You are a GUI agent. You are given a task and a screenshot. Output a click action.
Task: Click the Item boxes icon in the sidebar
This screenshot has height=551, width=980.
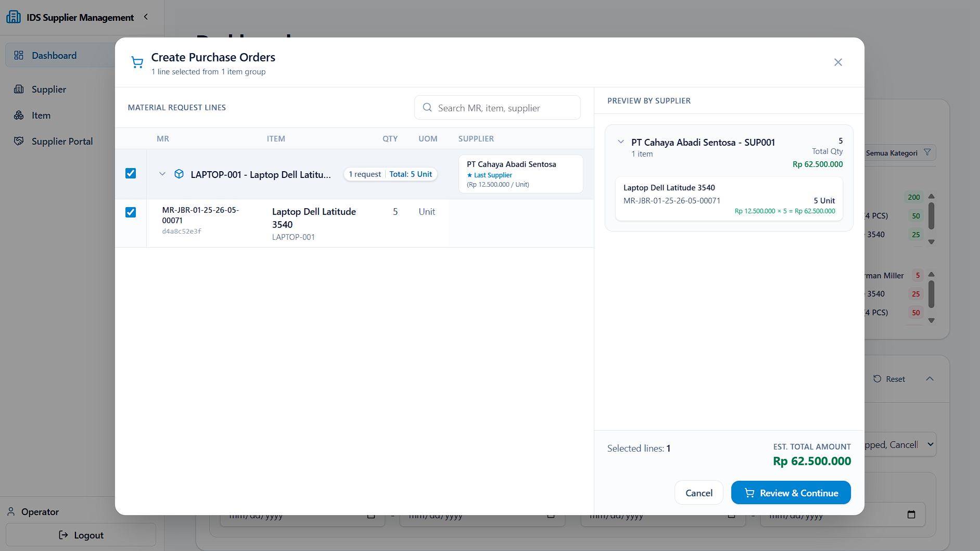click(x=19, y=115)
